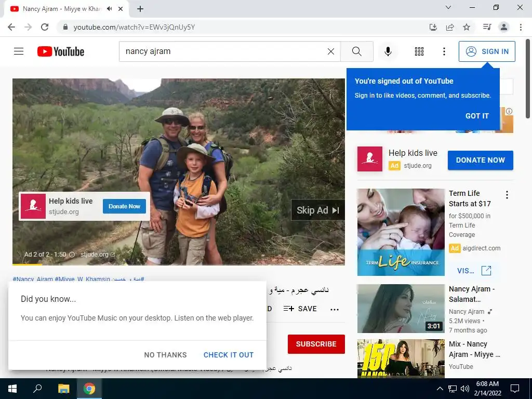The height and width of the screenshot is (399, 532).
Task: Mute the tab via the speaker icon
Action: click(x=109, y=9)
